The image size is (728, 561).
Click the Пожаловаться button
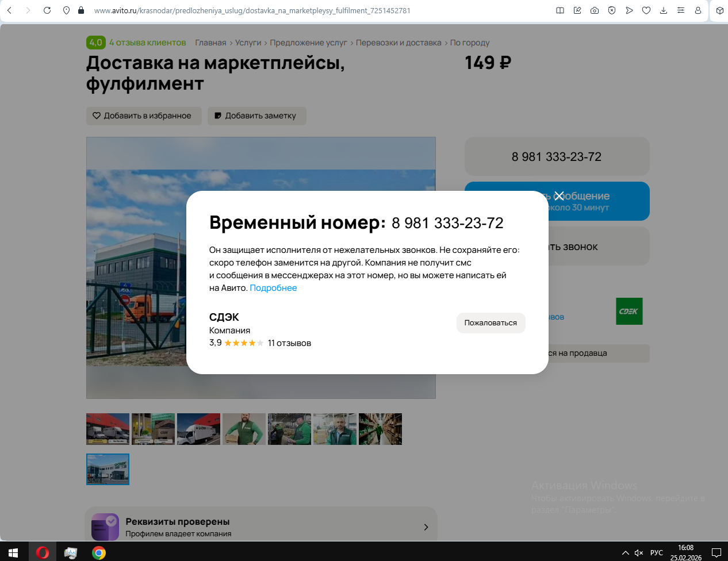491,323
